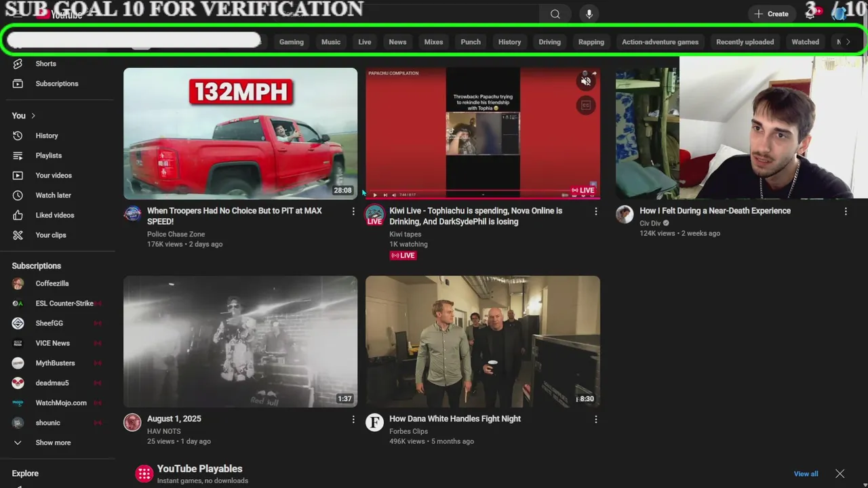Open the Create menu button
The width and height of the screenshot is (868, 488).
coord(772,14)
